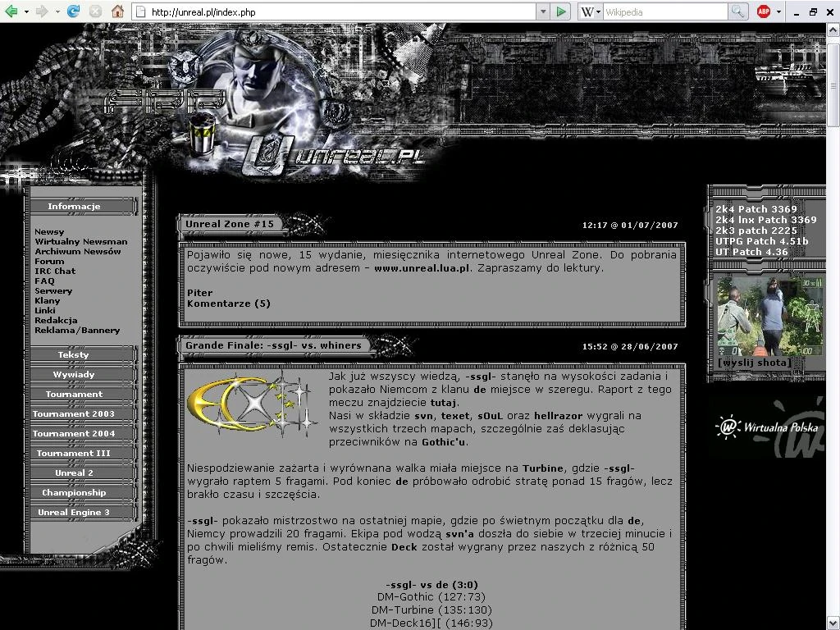Download the UT Patch 4.36 link
The height and width of the screenshot is (630, 840).
[x=751, y=252]
